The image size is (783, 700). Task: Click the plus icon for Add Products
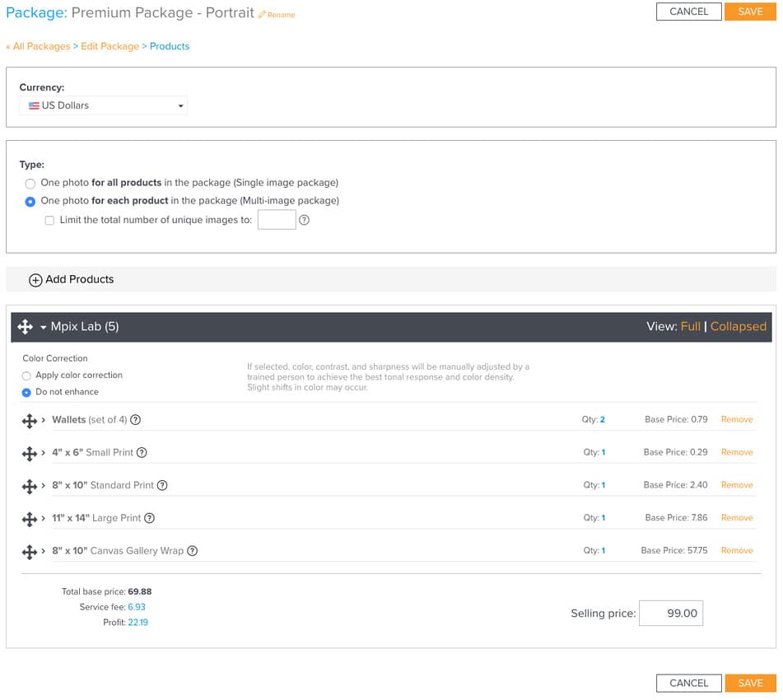tap(35, 280)
